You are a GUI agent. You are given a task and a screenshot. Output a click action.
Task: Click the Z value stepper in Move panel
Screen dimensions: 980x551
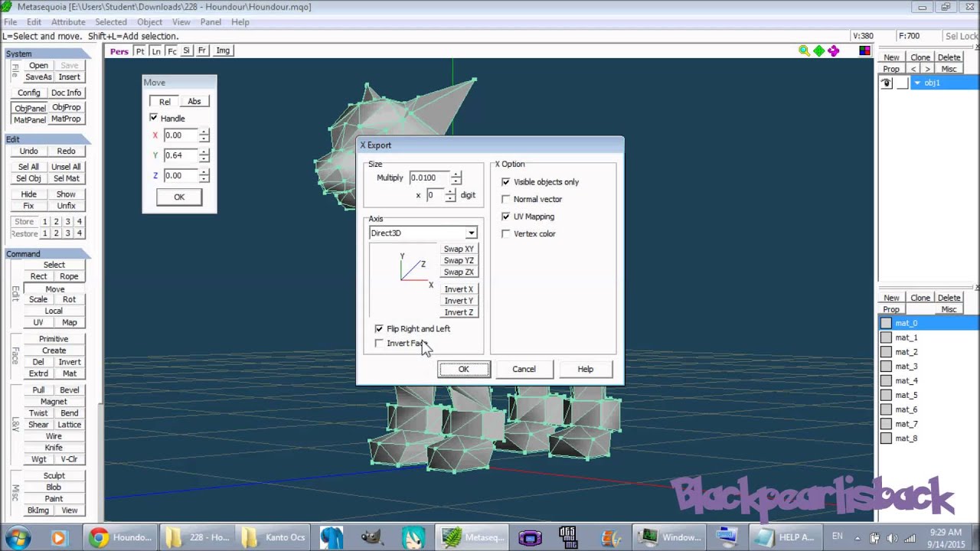pyautogui.click(x=204, y=175)
